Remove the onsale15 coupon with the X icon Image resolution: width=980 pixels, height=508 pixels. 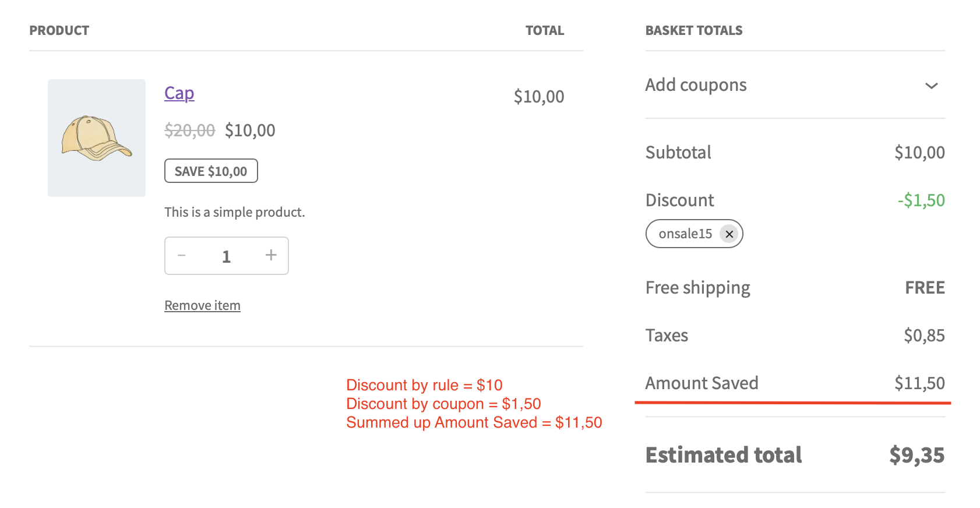click(729, 234)
